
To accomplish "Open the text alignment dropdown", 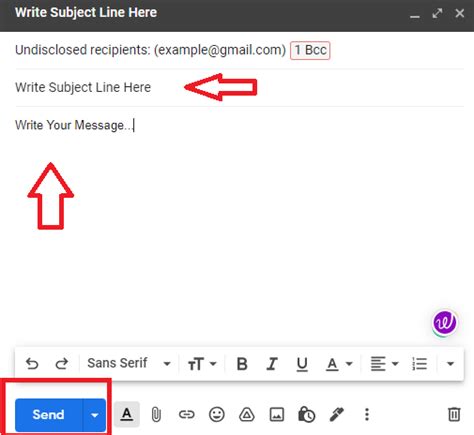I will tap(385, 364).
